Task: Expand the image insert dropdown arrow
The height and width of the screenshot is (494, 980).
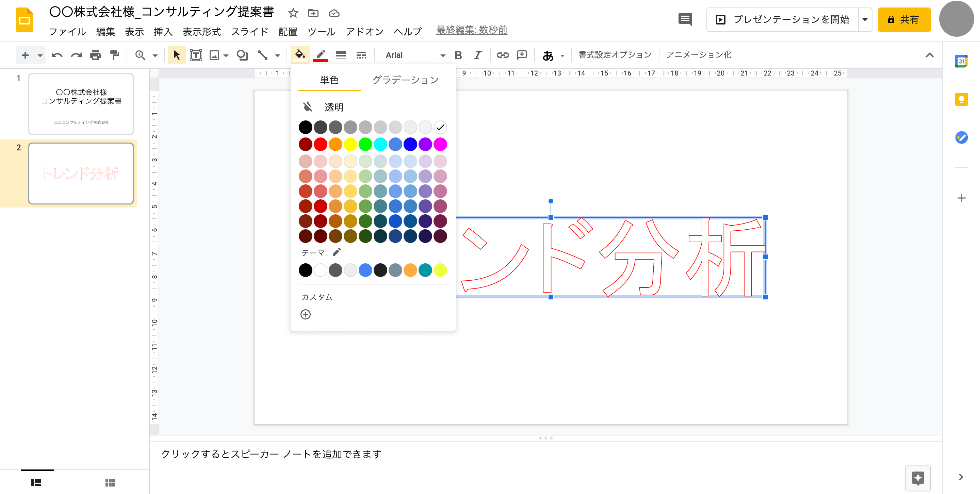Action: tap(226, 55)
